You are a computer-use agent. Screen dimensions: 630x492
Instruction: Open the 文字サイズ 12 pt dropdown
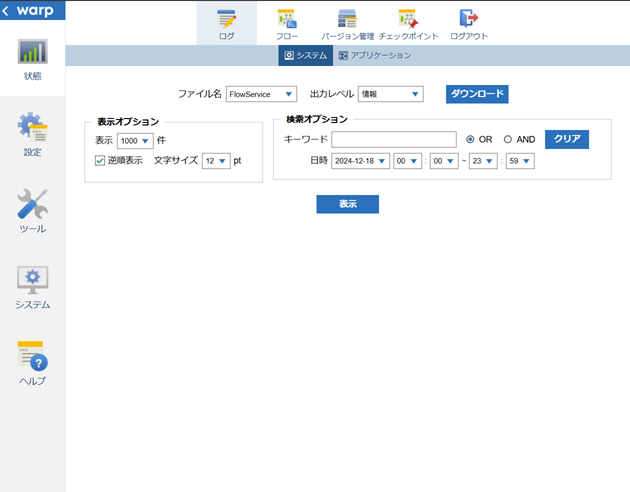pos(216,161)
